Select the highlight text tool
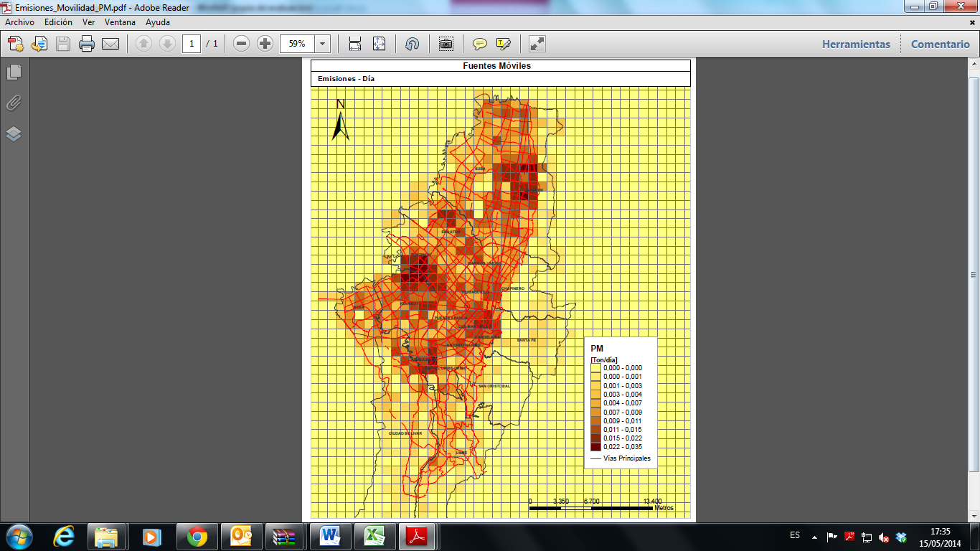980x551 pixels. coord(503,44)
